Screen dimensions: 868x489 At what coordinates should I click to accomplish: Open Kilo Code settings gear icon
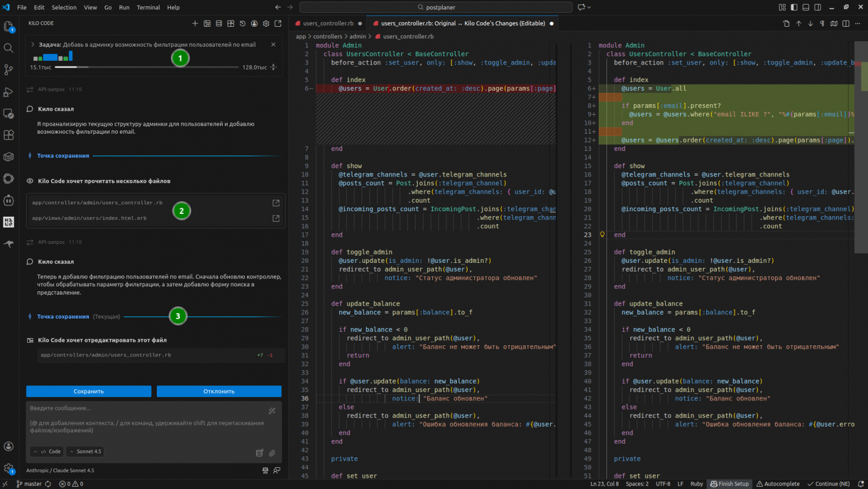(x=266, y=23)
